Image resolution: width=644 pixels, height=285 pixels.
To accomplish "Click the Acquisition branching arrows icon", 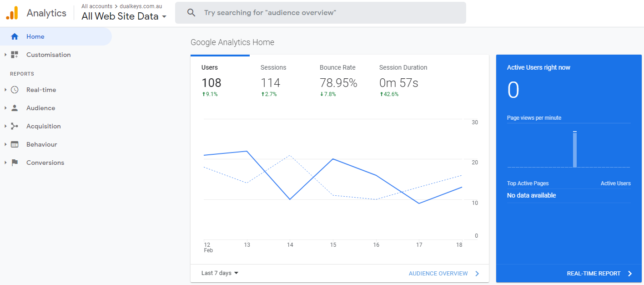I will (15, 126).
